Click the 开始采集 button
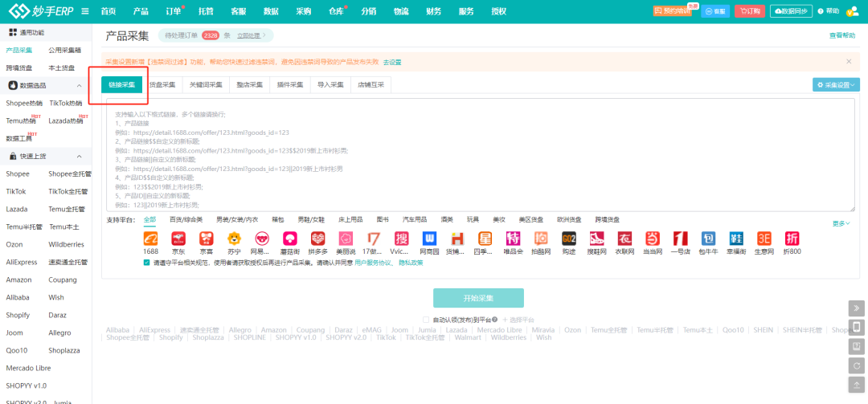The image size is (868, 404). click(478, 298)
